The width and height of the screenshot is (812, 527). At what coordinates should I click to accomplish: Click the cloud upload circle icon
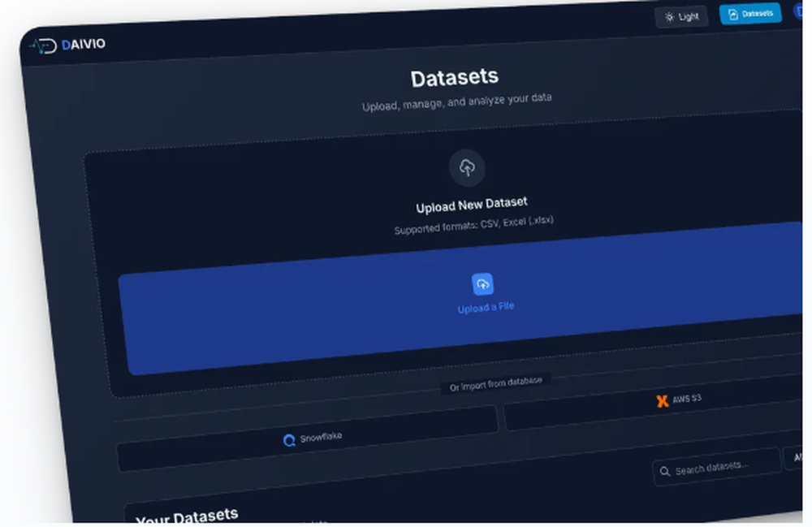[467, 168]
